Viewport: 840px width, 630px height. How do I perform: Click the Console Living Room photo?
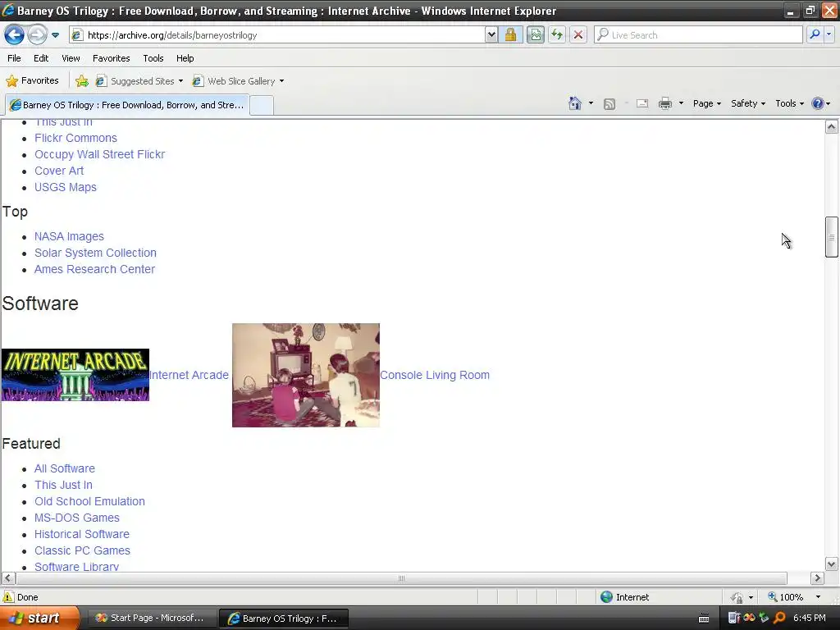pos(305,375)
